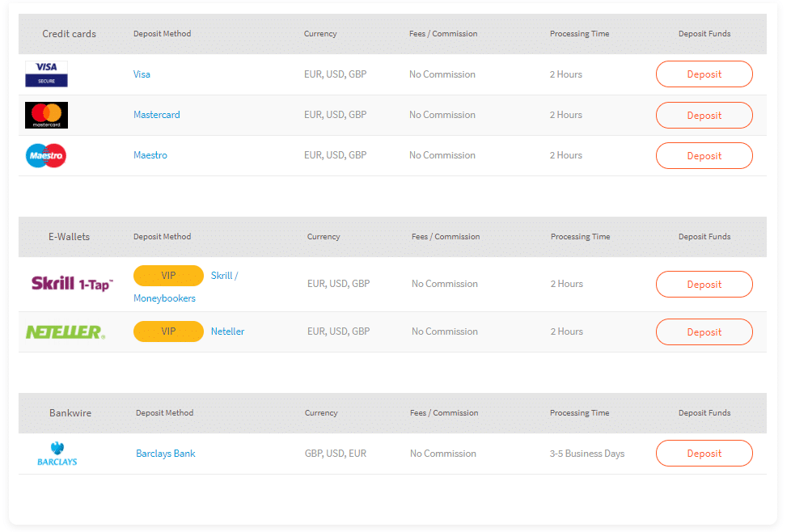The height and width of the screenshot is (532, 791).
Task: Click the Skrill 1-Tap logo
Action: [72, 284]
